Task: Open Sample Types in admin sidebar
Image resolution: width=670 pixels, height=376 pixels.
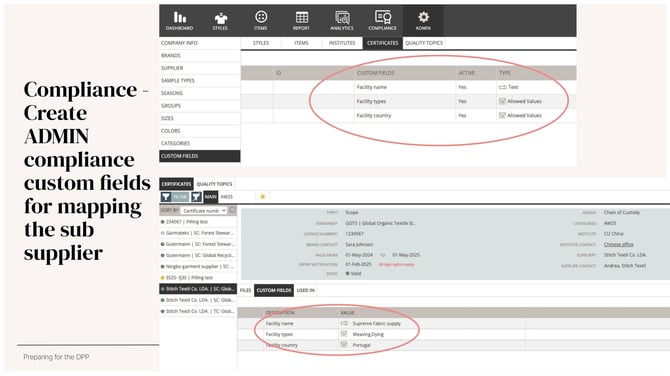Action: 200,80
